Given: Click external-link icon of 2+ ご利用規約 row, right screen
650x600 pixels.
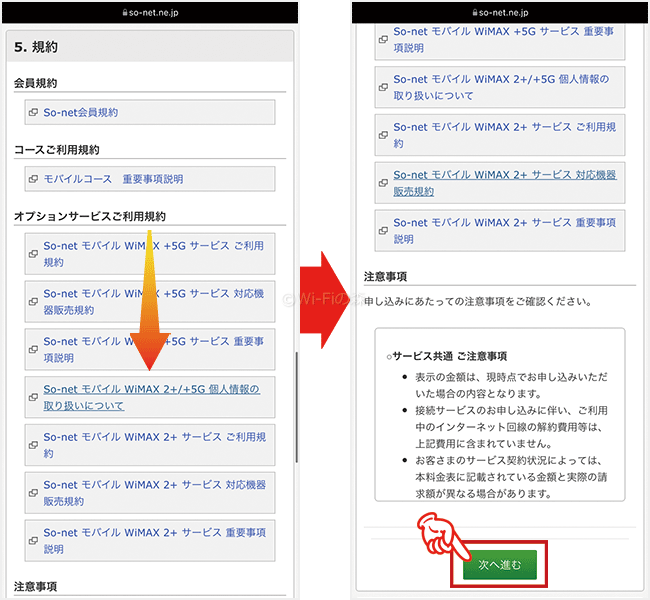Looking at the screenshot, I should tap(383, 135).
